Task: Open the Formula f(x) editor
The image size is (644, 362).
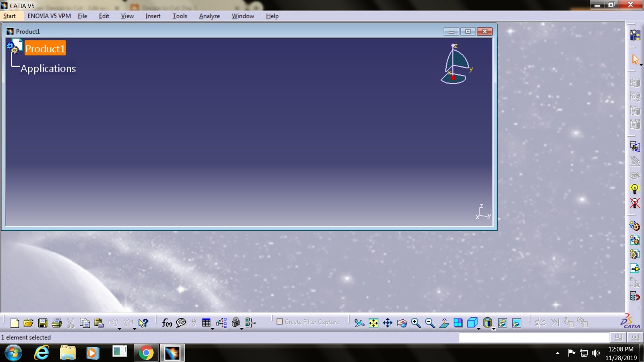Action: coord(166,322)
